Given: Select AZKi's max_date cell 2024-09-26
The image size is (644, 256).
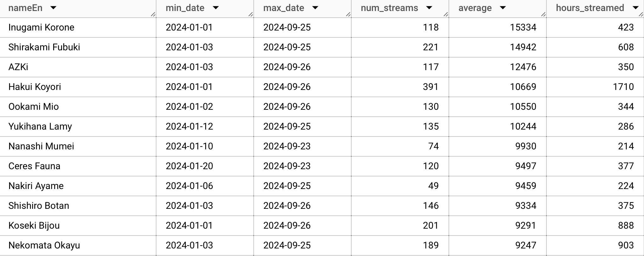Looking at the screenshot, I should (287, 67).
